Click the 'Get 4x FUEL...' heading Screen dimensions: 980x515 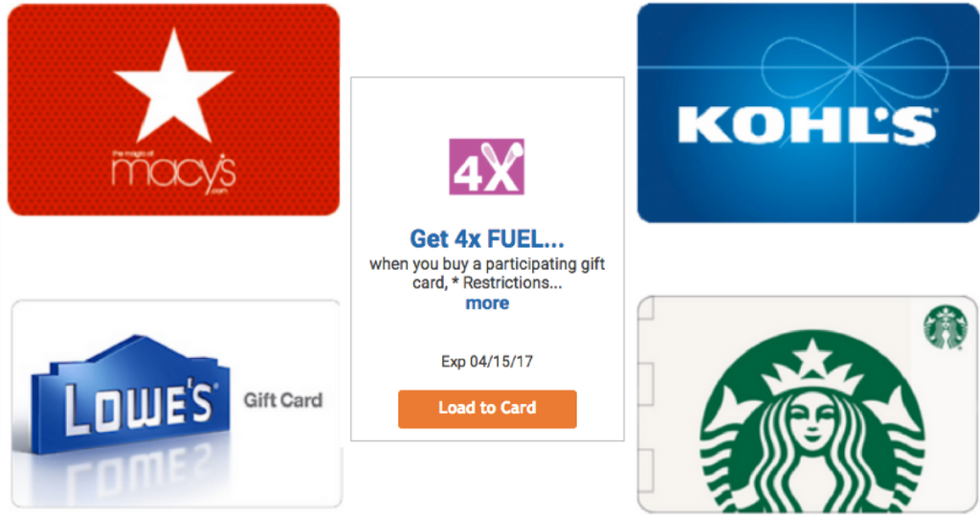tap(487, 238)
